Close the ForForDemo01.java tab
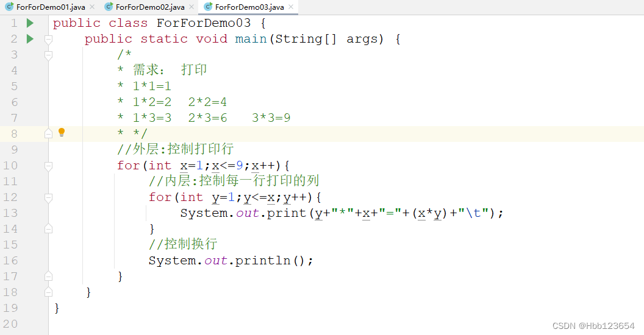The height and width of the screenshot is (335, 644). 92,7
